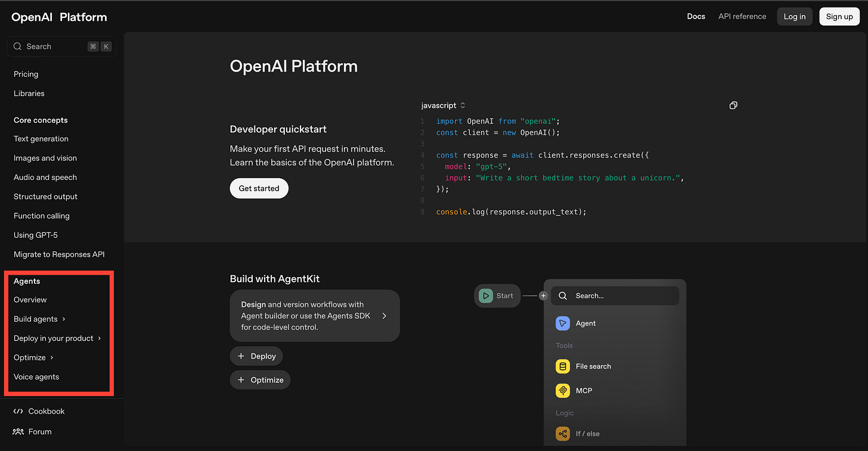
Task: Go to Pricing page
Action: 26,74
